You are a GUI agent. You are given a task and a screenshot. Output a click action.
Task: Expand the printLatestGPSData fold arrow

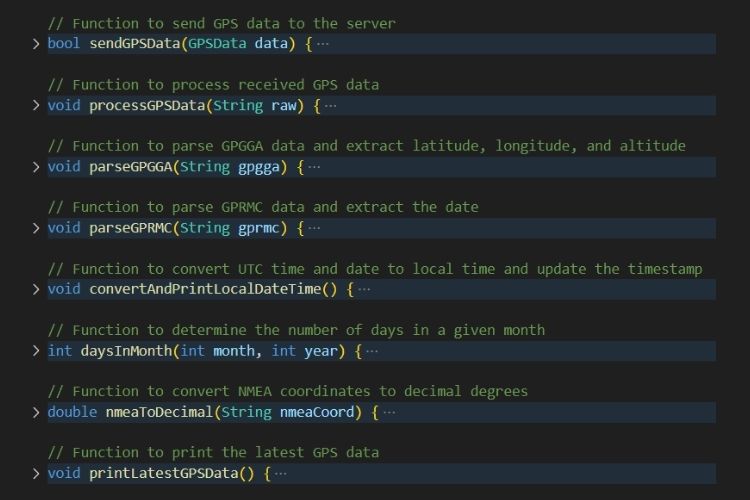point(36,474)
